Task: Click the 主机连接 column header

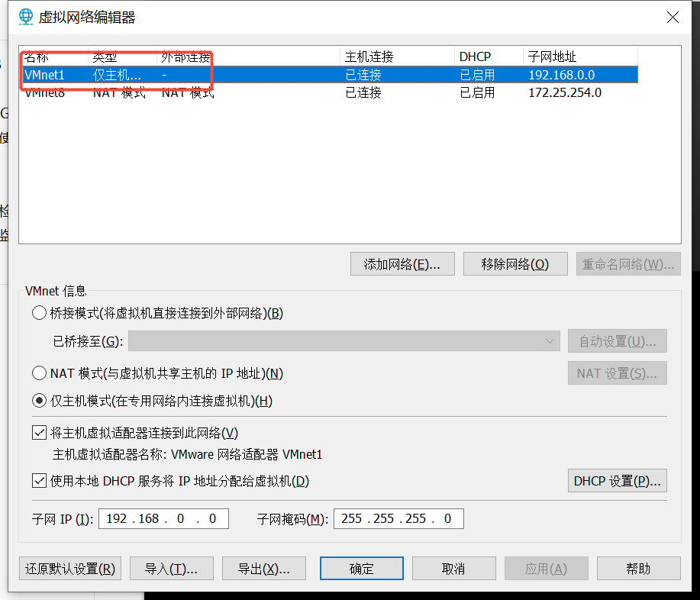Action: [x=397, y=56]
